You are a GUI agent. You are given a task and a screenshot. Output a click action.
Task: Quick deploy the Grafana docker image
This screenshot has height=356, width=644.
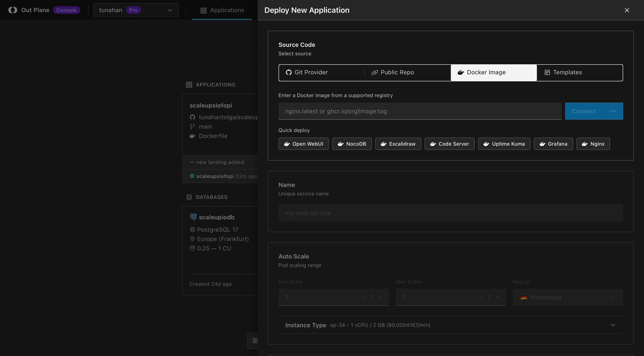point(553,144)
